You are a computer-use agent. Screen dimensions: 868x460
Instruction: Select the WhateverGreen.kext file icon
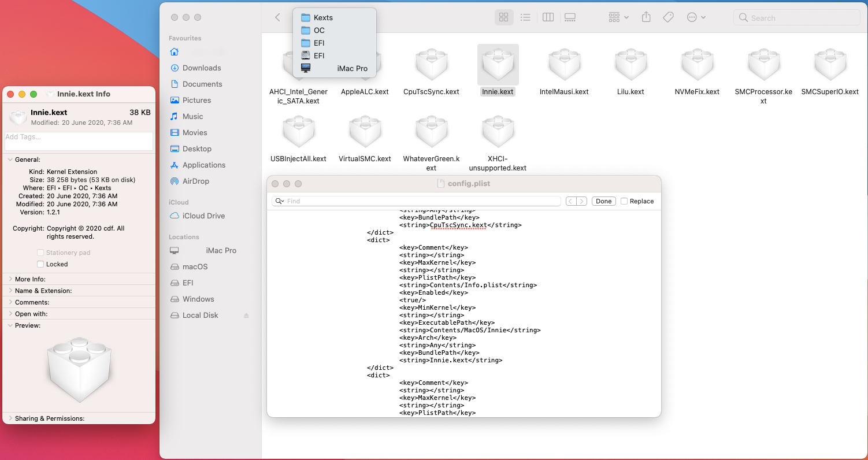(431, 133)
